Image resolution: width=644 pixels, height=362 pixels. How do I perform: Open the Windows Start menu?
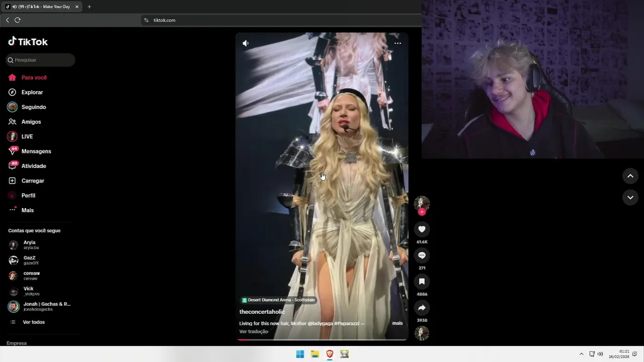[300, 354]
